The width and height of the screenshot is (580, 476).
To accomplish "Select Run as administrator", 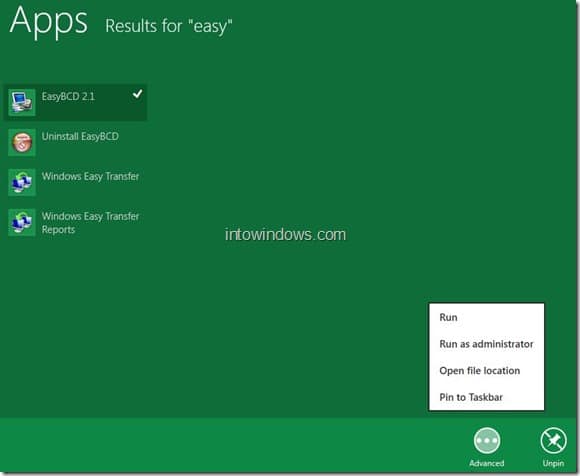I will click(486, 344).
